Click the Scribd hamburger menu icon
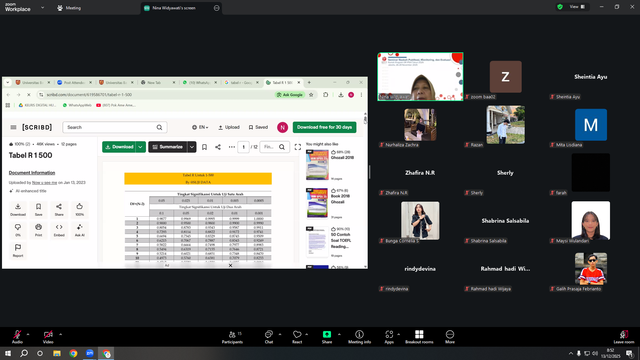The image size is (640, 360). [x=13, y=127]
